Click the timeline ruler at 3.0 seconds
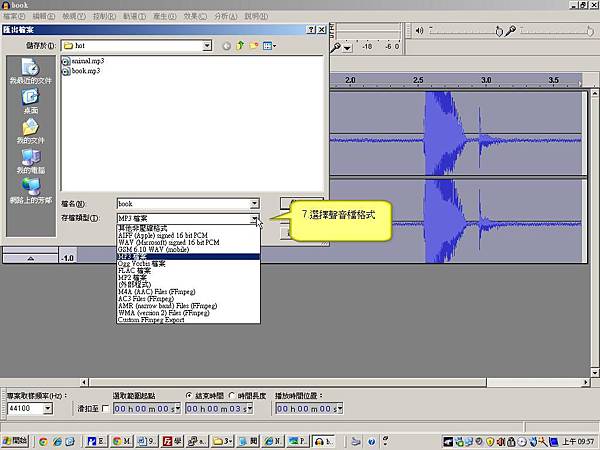600x450 pixels. click(x=486, y=80)
